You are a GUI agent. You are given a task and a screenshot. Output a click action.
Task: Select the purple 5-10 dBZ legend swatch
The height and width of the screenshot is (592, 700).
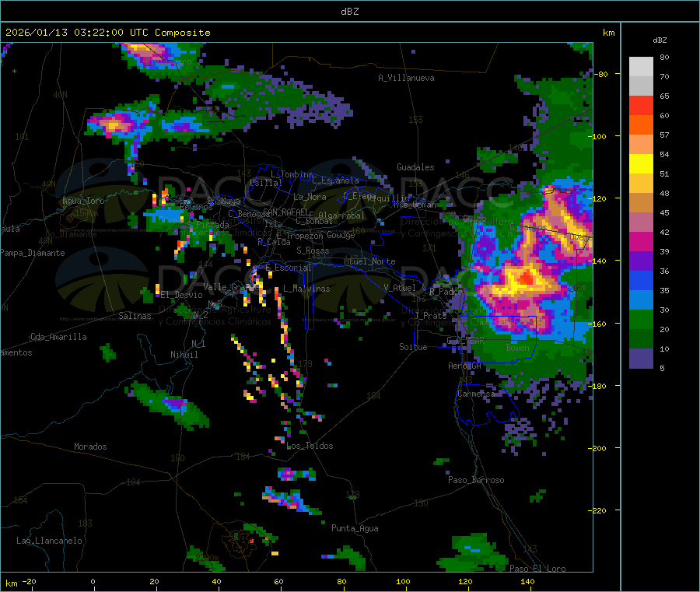641,359
